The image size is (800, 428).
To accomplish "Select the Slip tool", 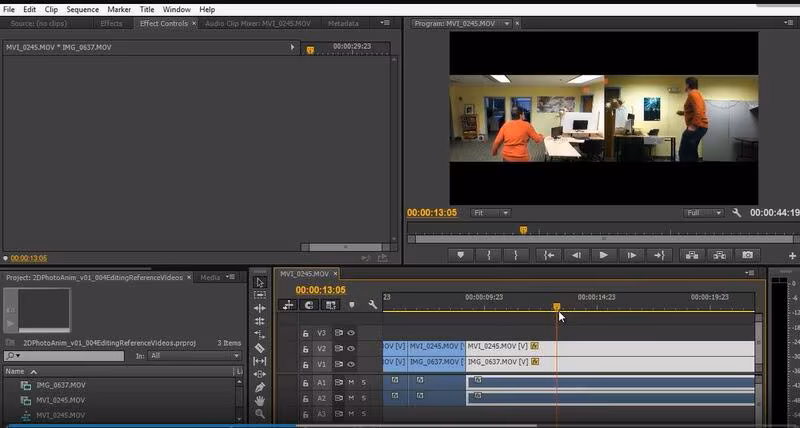I will click(260, 361).
